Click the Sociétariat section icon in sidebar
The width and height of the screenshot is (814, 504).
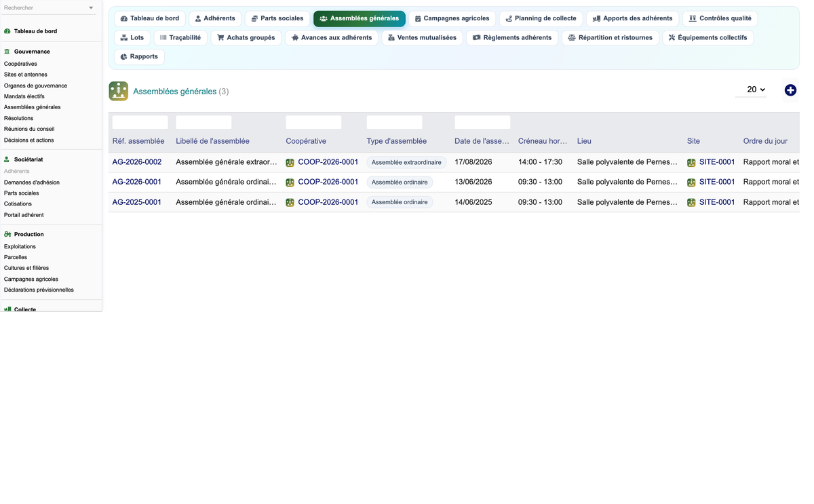coord(7,159)
